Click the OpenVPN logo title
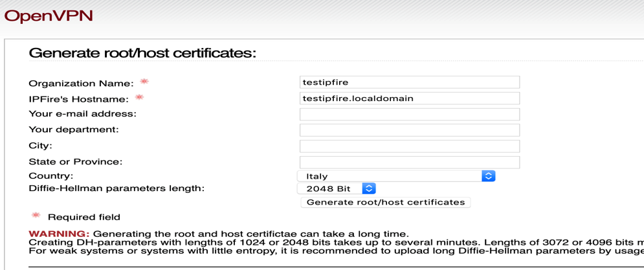Screen dimensions: 644x270 [49, 16]
